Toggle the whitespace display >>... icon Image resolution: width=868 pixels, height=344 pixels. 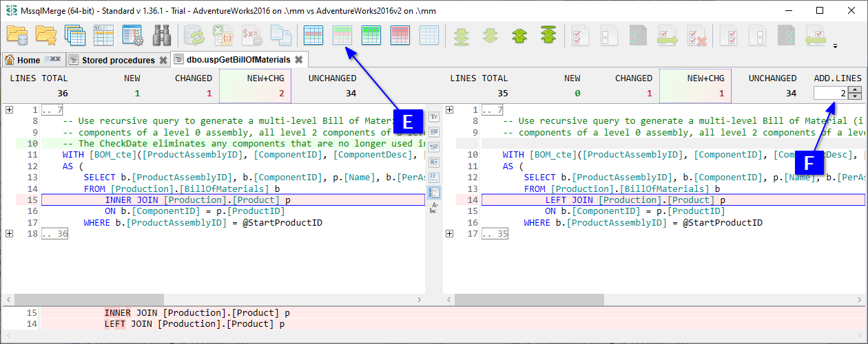coord(435,177)
